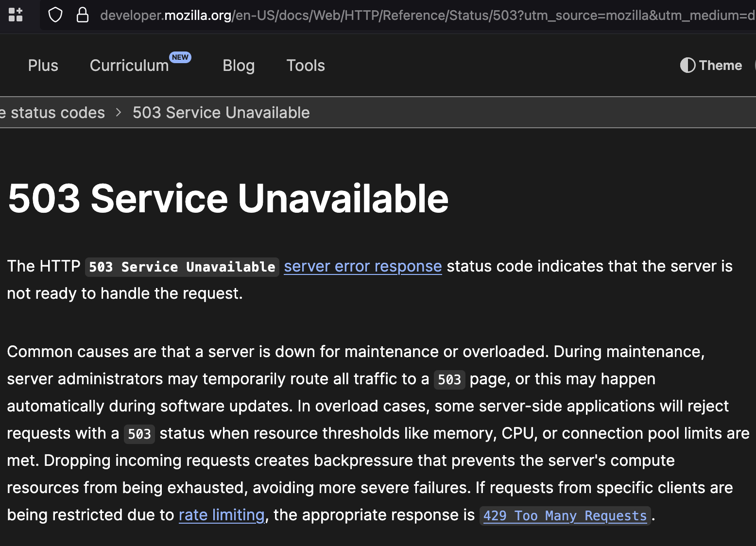Click the 503 Service Unavailable breadcrumb
756x546 pixels.
(x=221, y=113)
